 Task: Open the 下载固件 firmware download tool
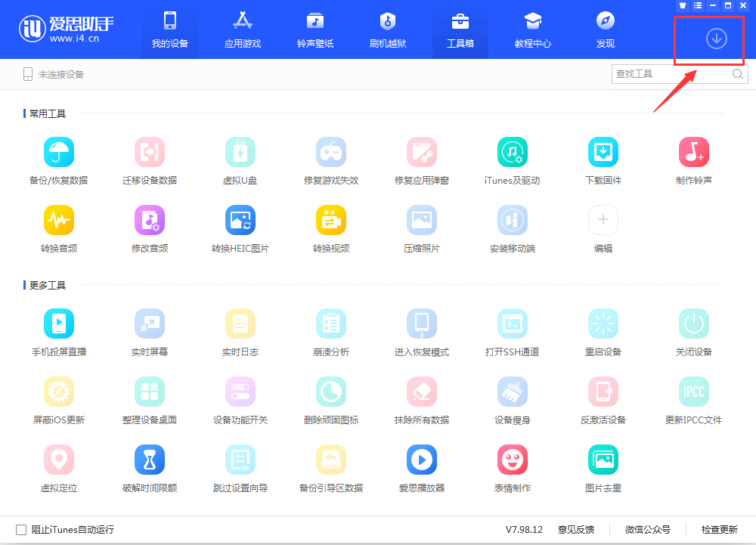pyautogui.click(x=603, y=153)
